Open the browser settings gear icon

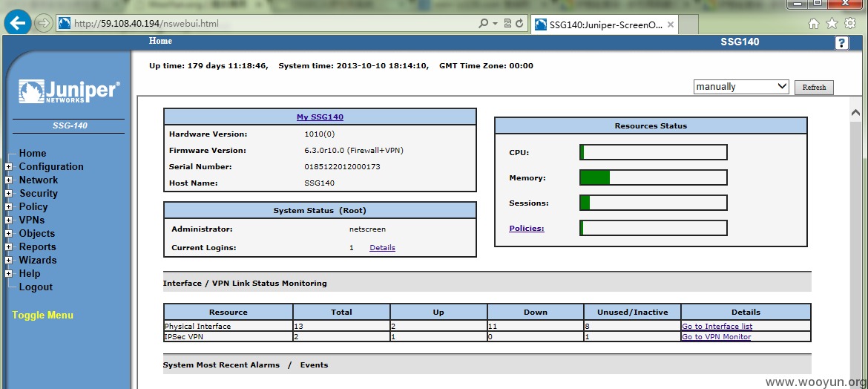(850, 23)
